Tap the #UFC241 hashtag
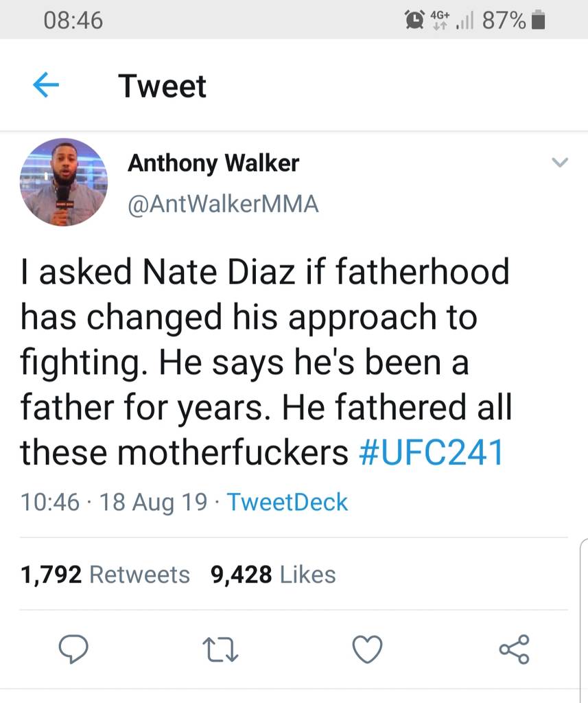This screenshot has width=588, height=703. tap(432, 453)
